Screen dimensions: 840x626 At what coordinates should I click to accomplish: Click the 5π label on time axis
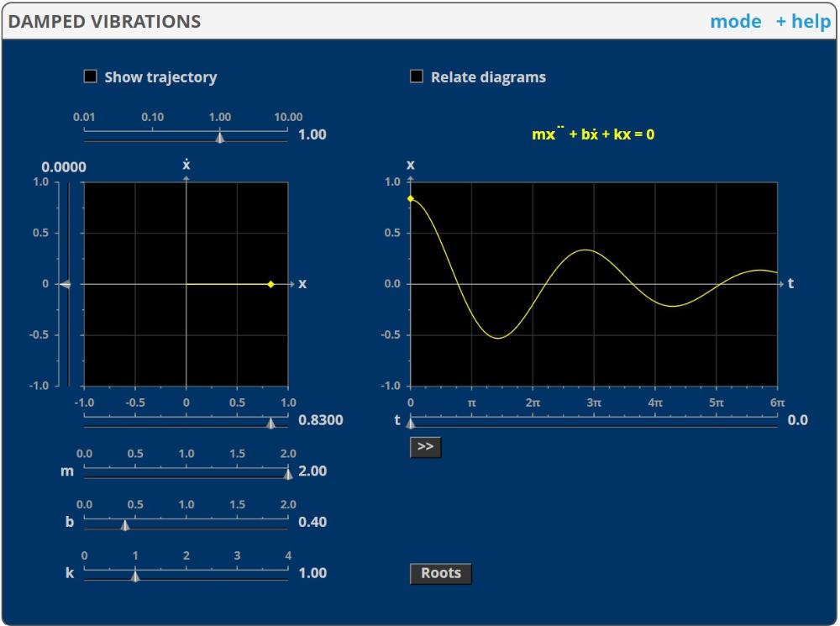pyautogui.click(x=717, y=402)
